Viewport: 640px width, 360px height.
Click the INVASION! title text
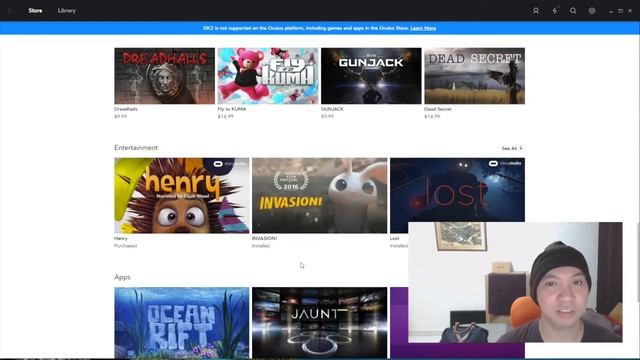pos(264,238)
